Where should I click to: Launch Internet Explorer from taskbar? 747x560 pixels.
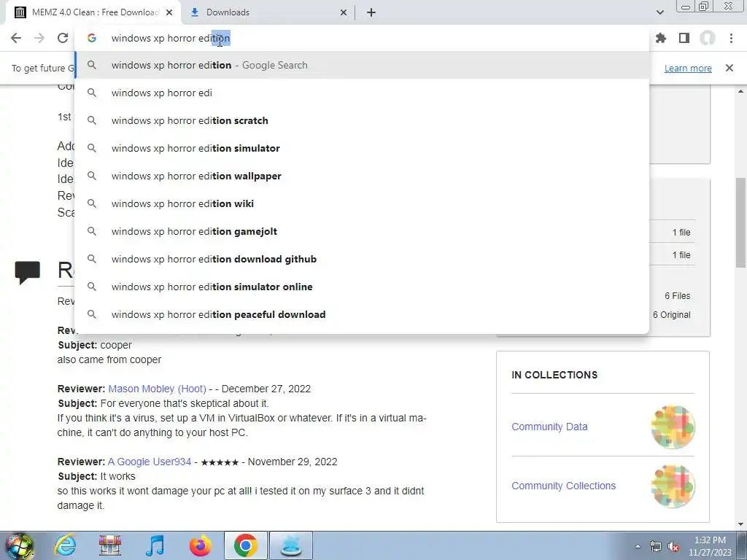pyautogui.click(x=65, y=545)
